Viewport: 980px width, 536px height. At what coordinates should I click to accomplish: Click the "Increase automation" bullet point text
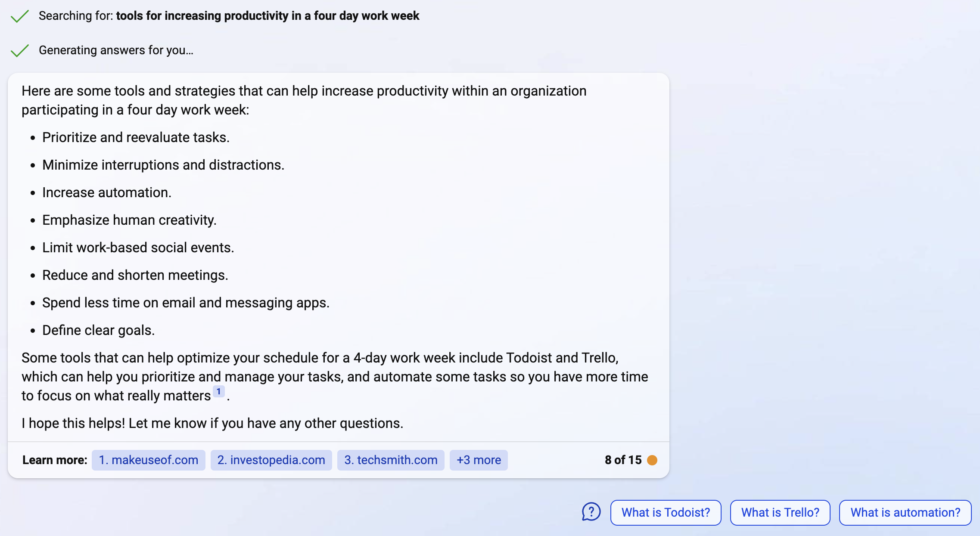(107, 192)
